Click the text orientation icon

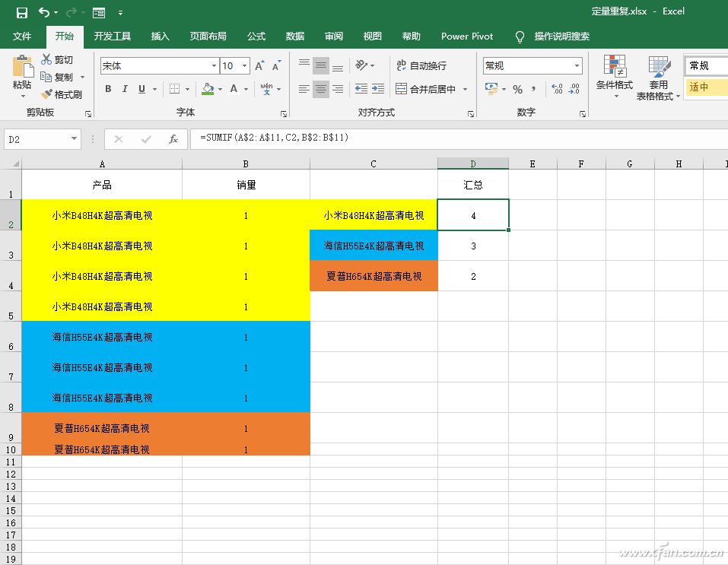(x=361, y=65)
